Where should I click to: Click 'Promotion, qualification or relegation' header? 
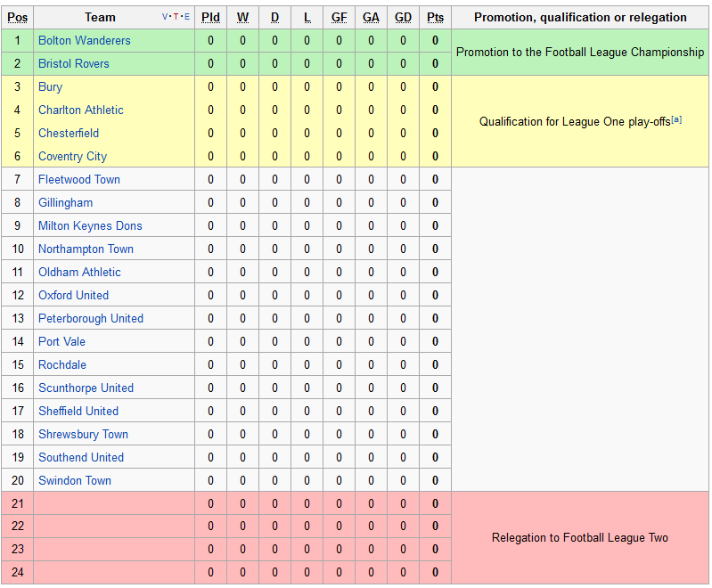(x=580, y=17)
